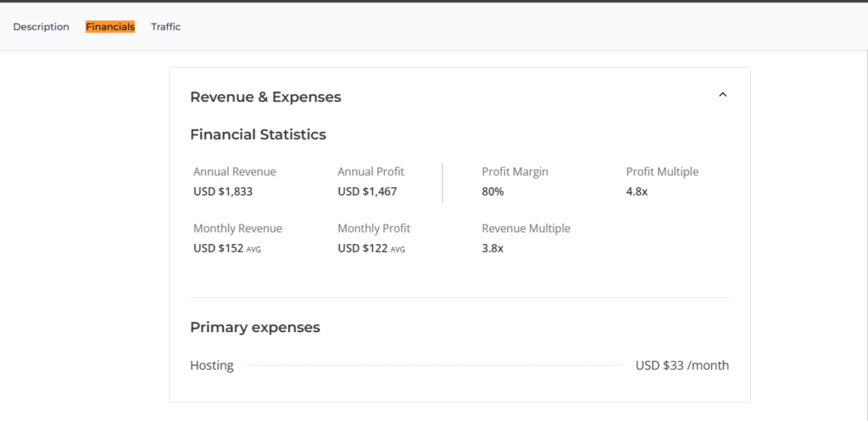Select the 4.8x profit multiple value
The width and height of the screenshot is (868, 421).
(x=637, y=191)
